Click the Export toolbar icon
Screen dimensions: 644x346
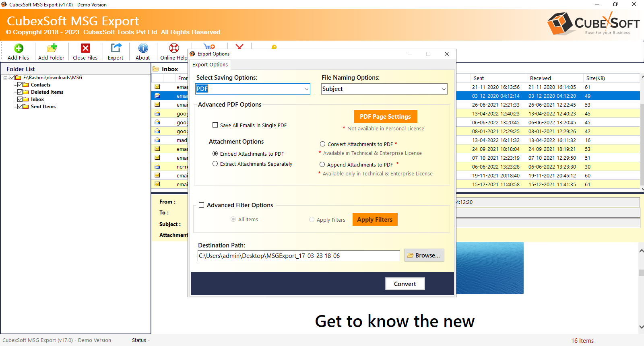pyautogui.click(x=116, y=48)
